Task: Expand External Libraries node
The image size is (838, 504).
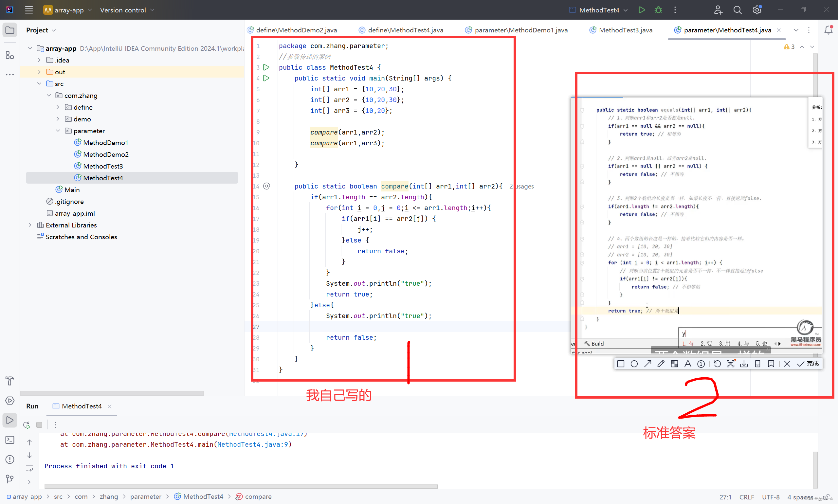Action: pos(30,225)
